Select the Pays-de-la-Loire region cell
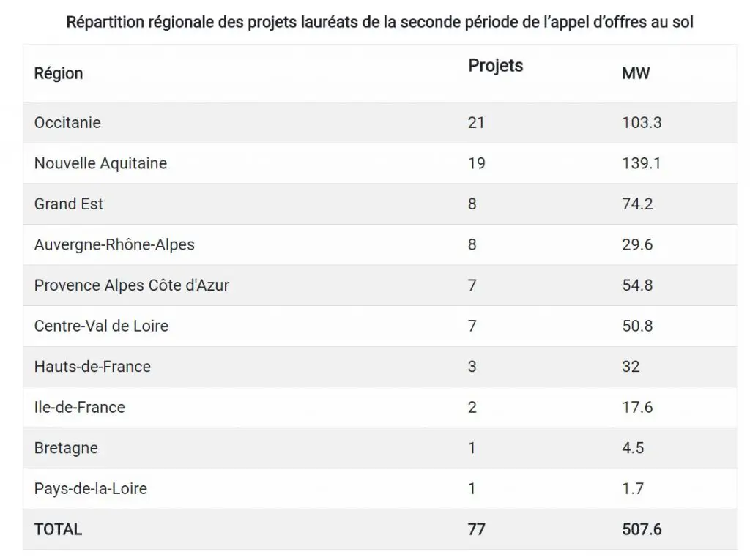Screen dimensions: 750x560 pyautogui.click(x=90, y=488)
